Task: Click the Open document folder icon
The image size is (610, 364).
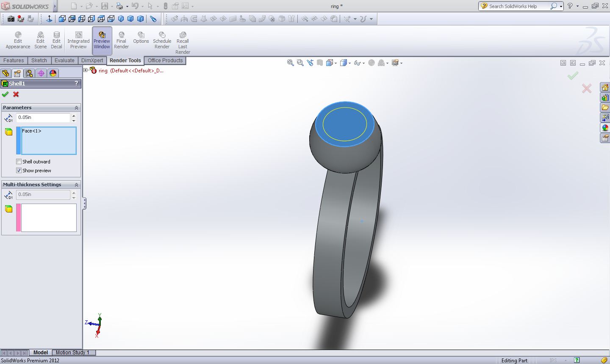Action: click(89, 6)
